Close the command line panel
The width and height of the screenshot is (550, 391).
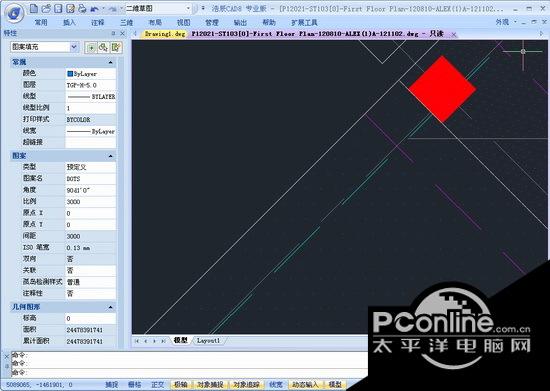click(6, 356)
